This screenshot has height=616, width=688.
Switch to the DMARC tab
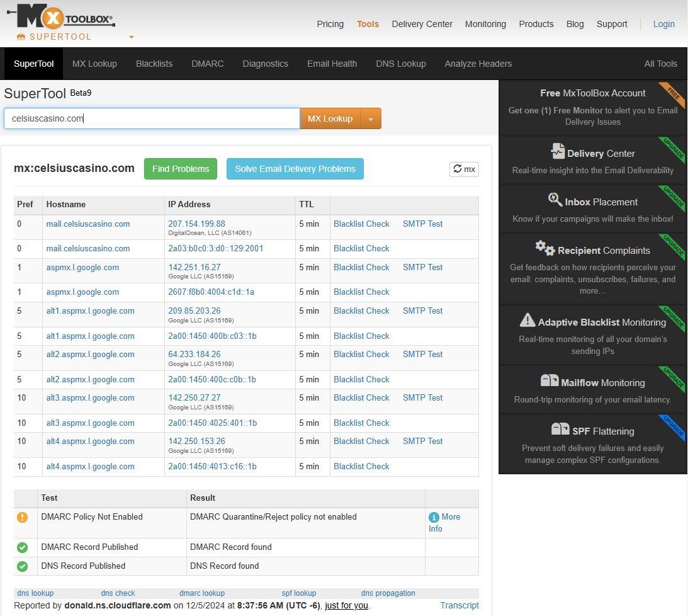[x=207, y=64]
